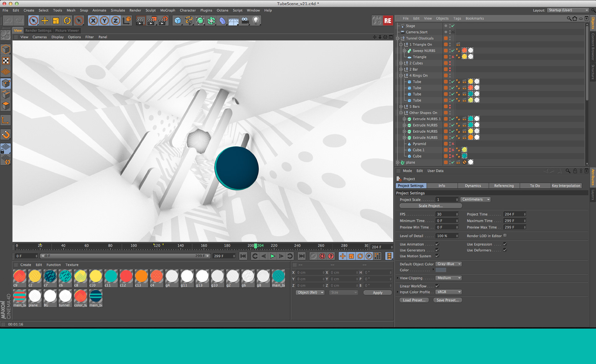Toggle Use Animation checkbox
596x364 pixels.
(437, 244)
